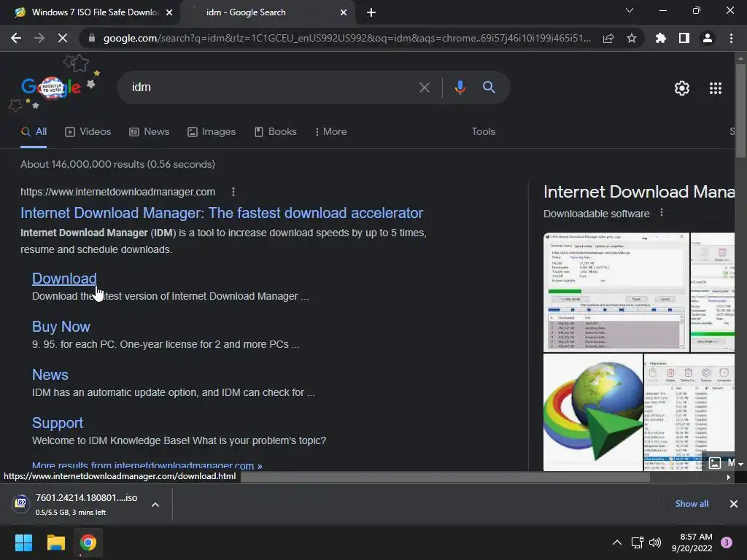Close the idm Google Search tab

(x=343, y=12)
